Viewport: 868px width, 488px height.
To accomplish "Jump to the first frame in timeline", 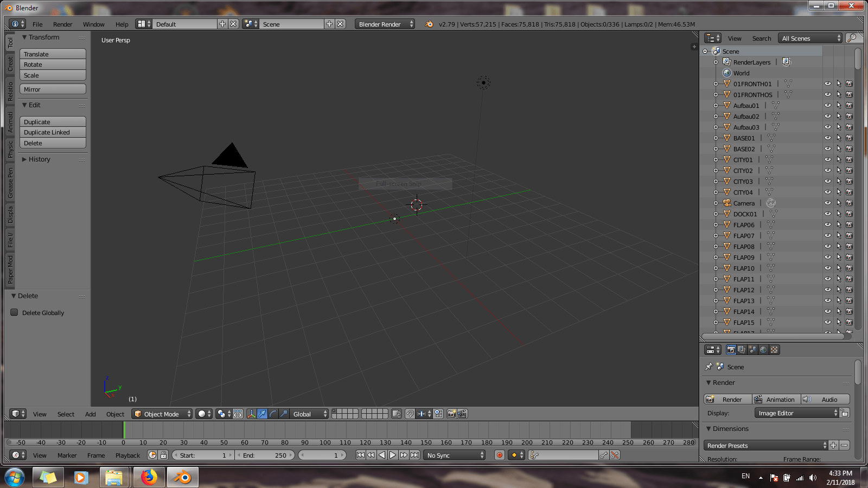I will (x=360, y=455).
